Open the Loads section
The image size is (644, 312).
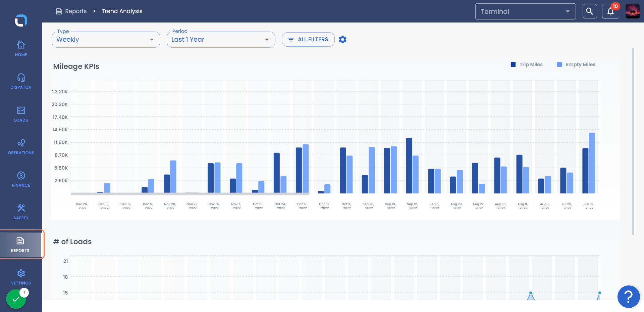click(21, 114)
